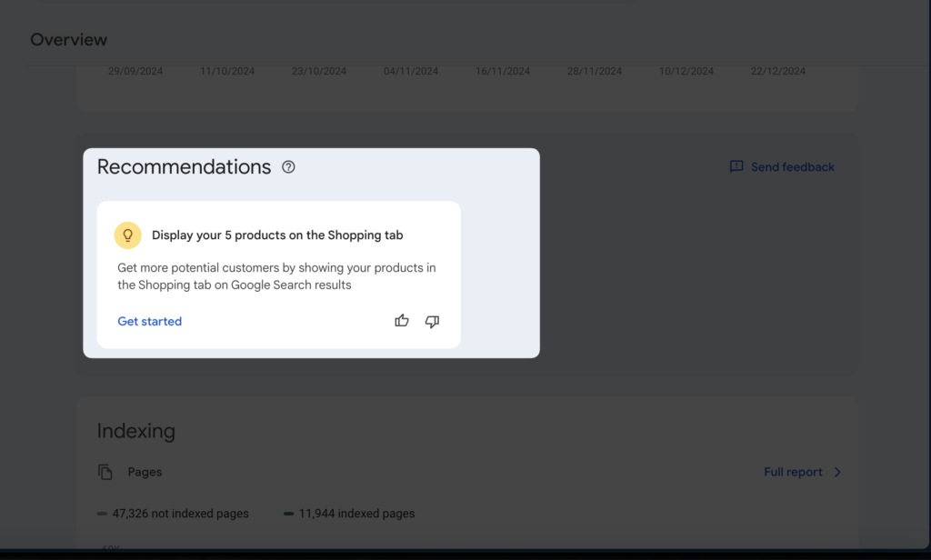Click the Send feedback speech bubble icon
Screen dimensions: 931x560
click(x=736, y=167)
